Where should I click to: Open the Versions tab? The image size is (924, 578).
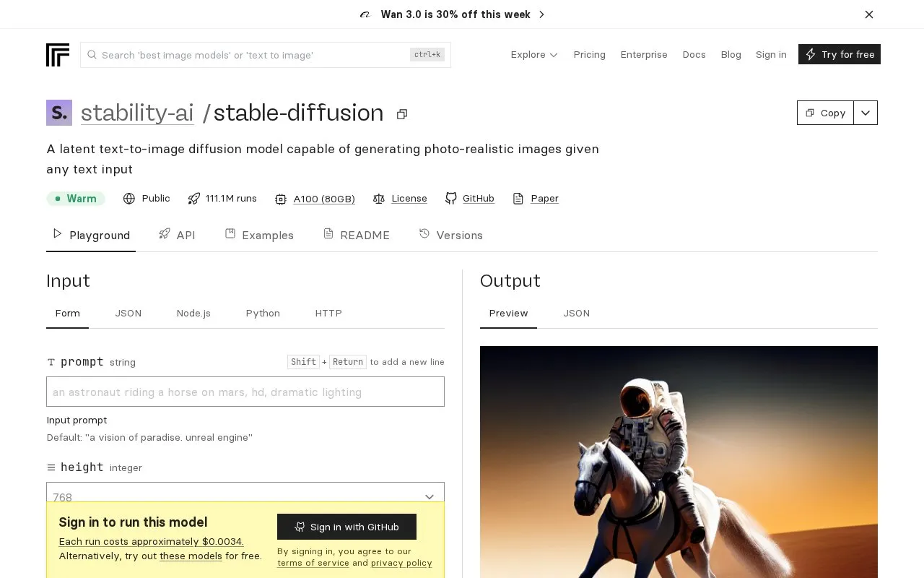click(x=450, y=235)
